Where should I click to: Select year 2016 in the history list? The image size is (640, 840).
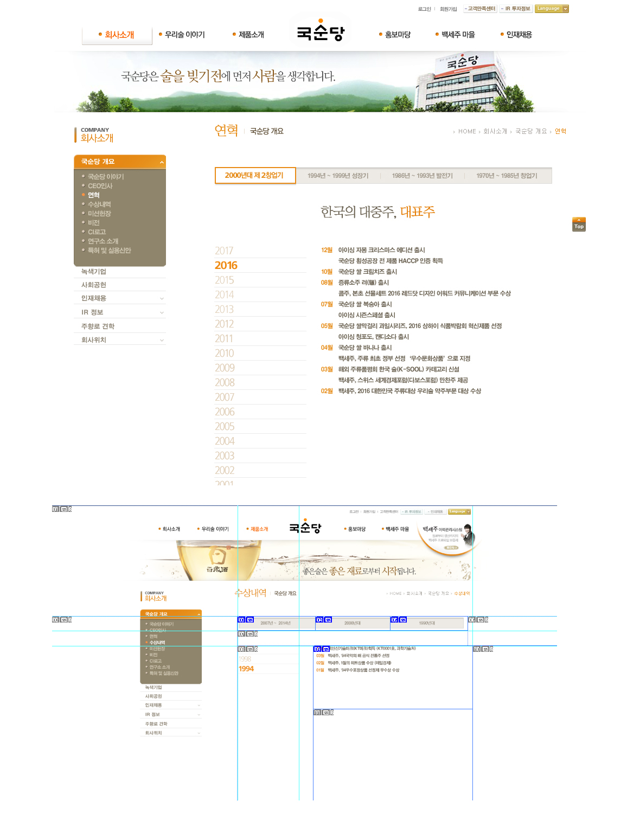click(x=226, y=266)
